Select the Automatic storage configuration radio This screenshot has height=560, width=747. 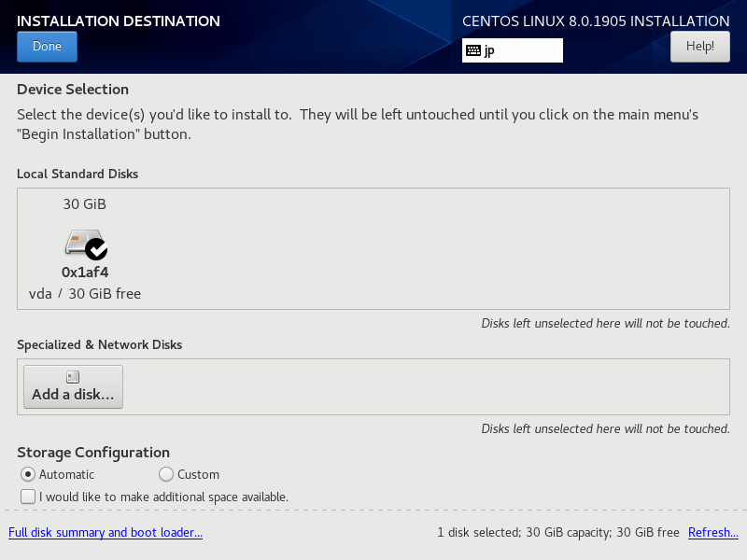28,474
